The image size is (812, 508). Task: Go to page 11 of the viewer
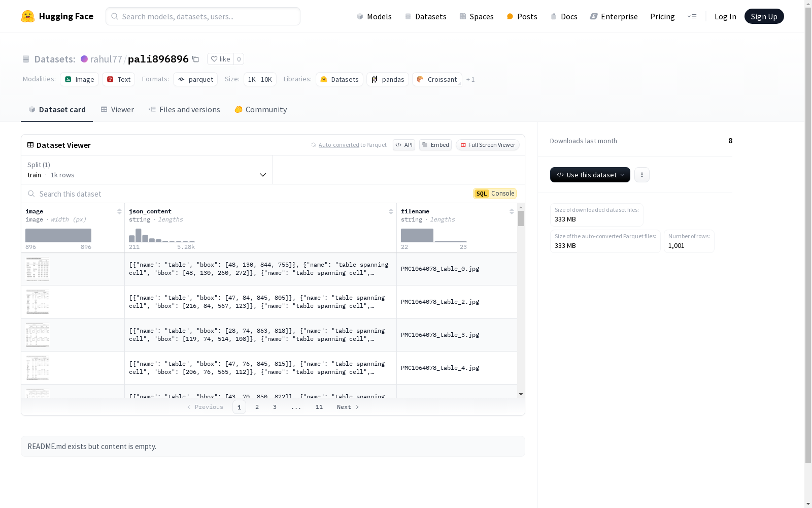coord(319,407)
